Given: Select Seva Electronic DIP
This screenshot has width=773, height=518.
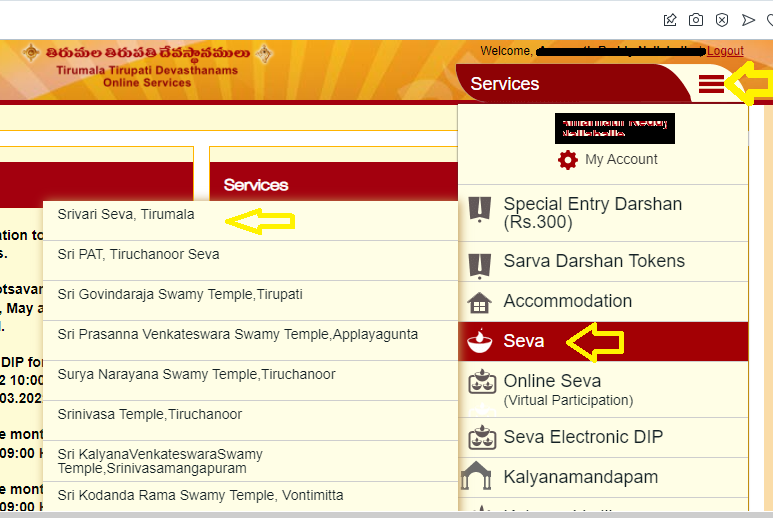Looking at the screenshot, I should pos(603,437).
